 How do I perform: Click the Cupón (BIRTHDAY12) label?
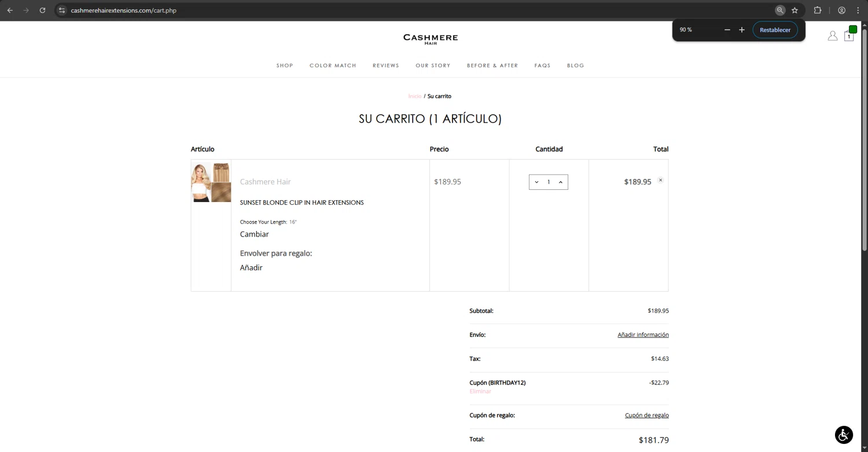click(498, 383)
